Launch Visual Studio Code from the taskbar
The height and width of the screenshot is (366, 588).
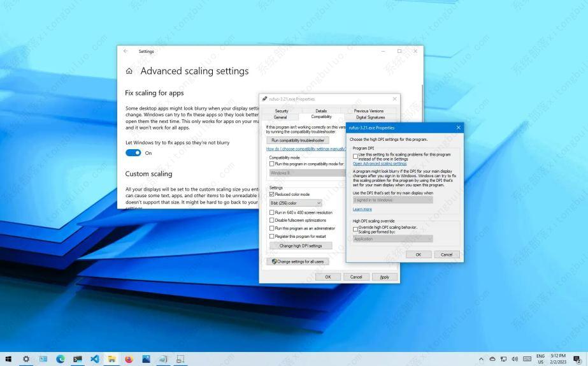[x=95, y=359]
